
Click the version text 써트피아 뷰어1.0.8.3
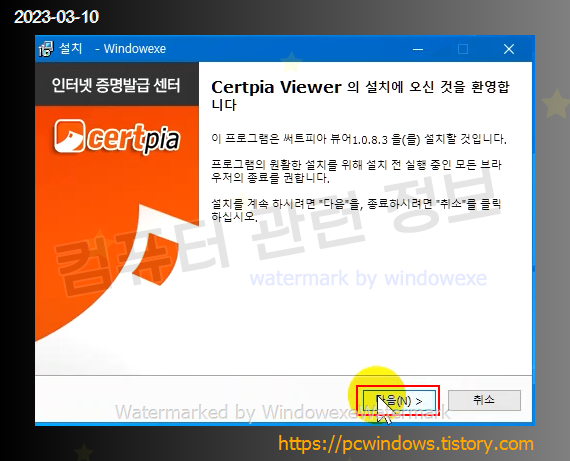(x=300, y=139)
